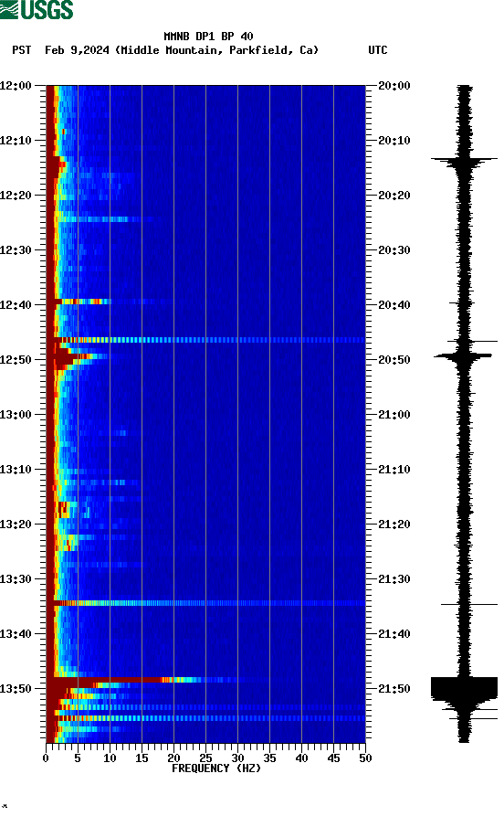This screenshot has height=816, width=504.
Task: Click the 21:20 UTC time label
Action: coord(394,525)
